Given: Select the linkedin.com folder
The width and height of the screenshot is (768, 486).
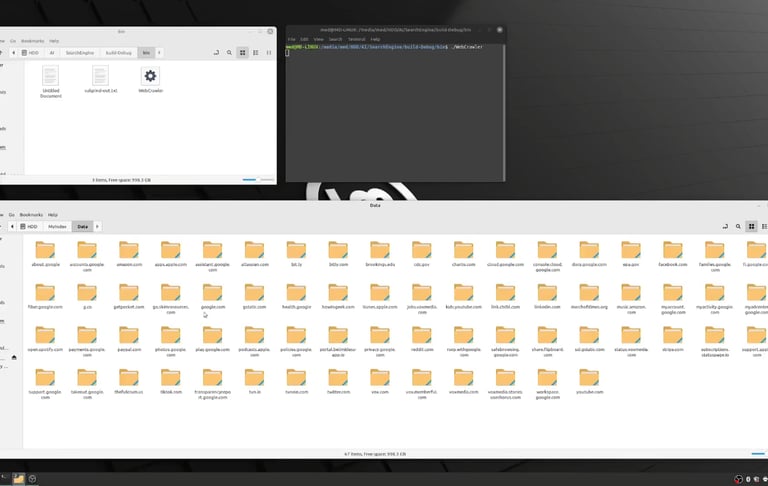Looking at the screenshot, I should 547,296.
